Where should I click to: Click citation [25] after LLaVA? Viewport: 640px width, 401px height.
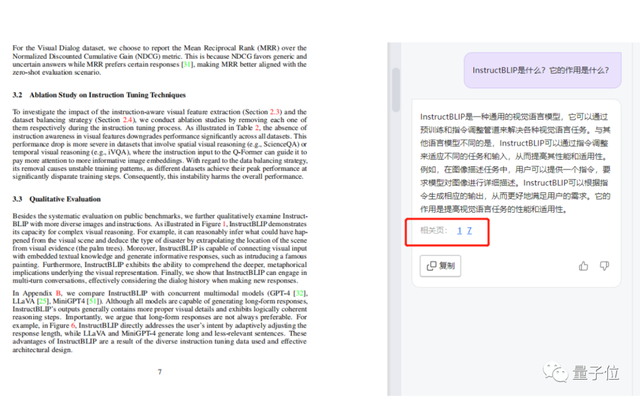(42, 301)
